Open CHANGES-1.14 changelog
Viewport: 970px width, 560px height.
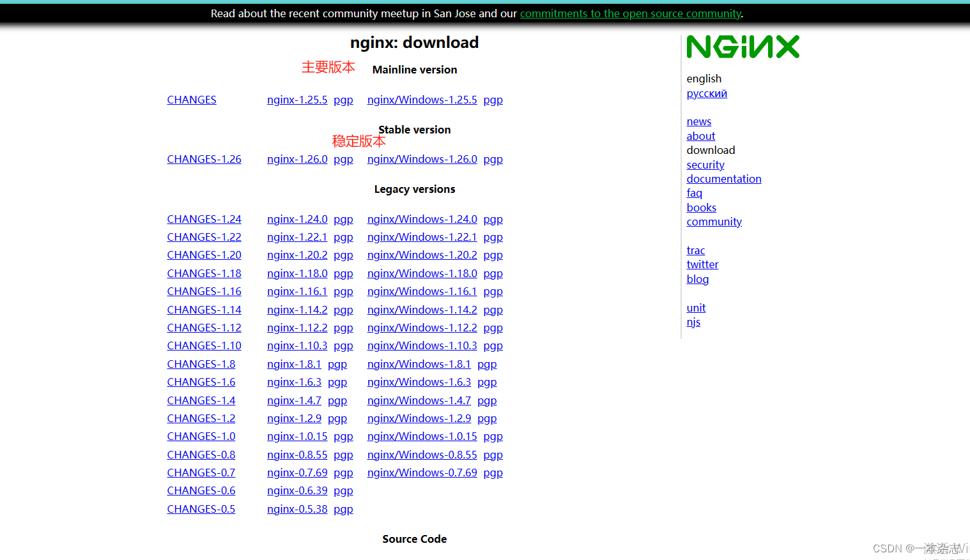(204, 310)
